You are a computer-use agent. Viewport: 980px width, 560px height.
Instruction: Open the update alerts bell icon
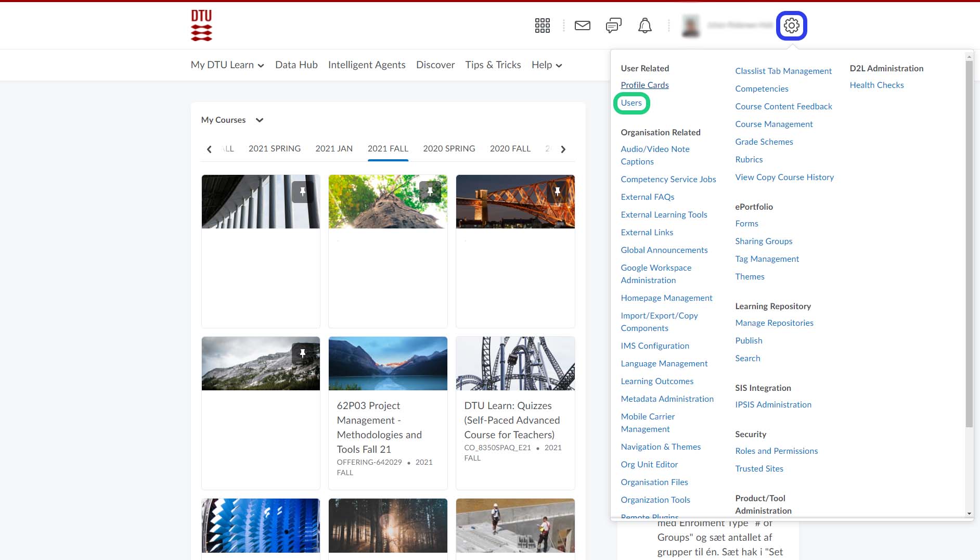coord(644,26)
